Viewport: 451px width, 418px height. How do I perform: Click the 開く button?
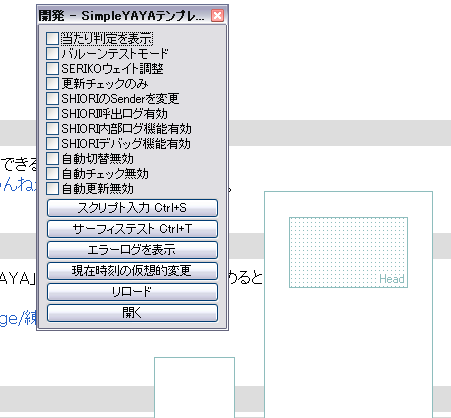(132, 313)
